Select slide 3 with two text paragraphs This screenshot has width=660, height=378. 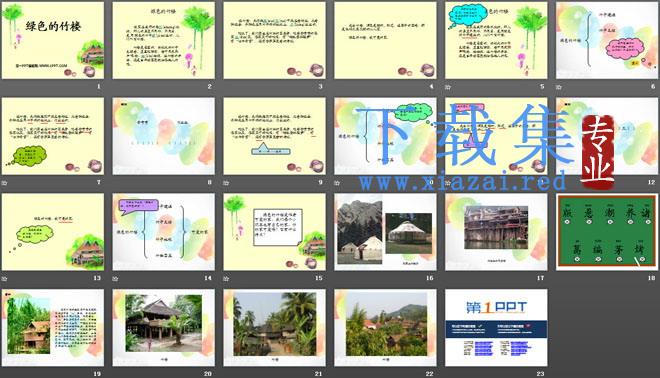coord(274,40)
